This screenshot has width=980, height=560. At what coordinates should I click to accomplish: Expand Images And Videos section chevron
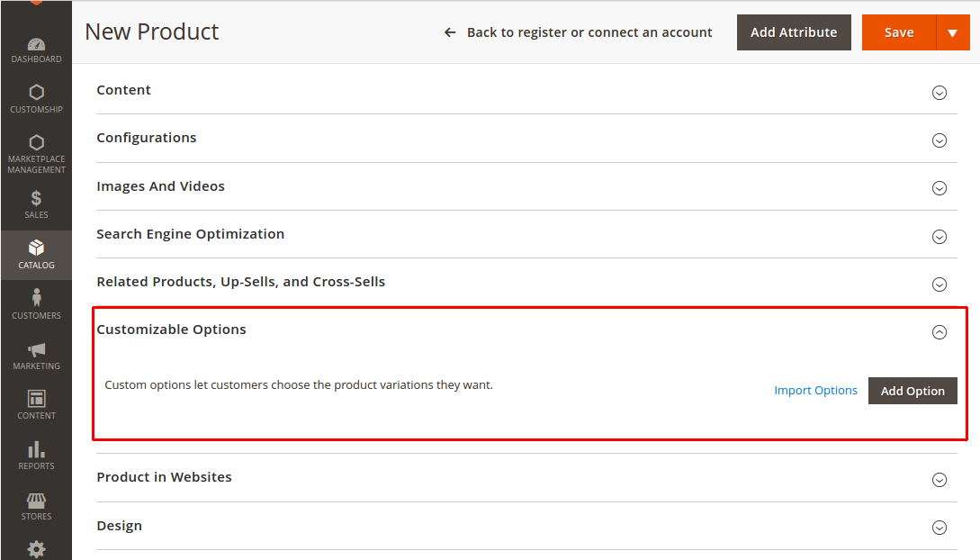click(939, 188)
